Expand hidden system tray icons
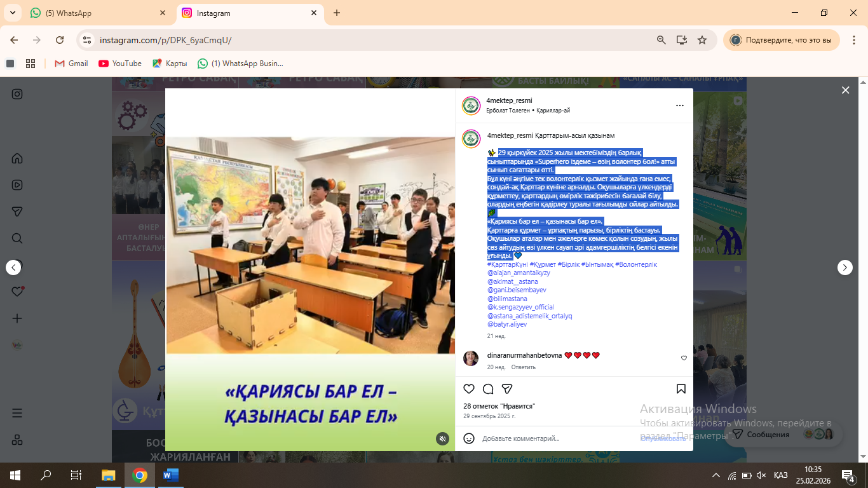 coord(716,475)
